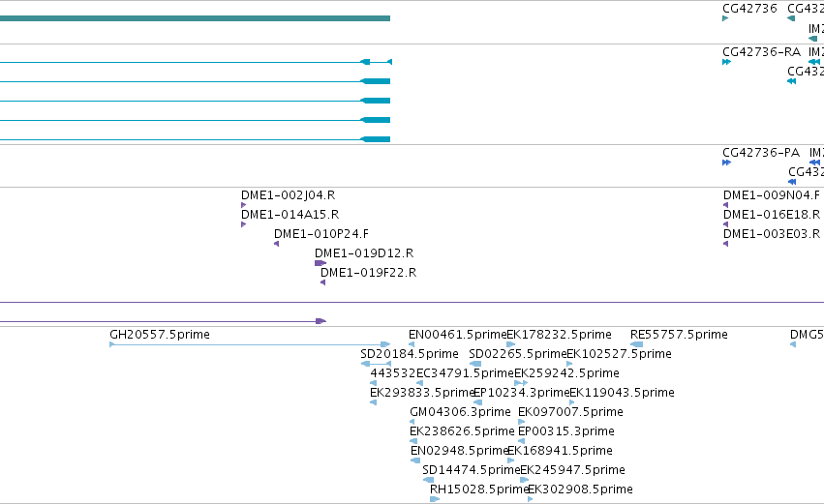Screen dimensions: 824x504
Task: Click the purple arrowhead under DME1-010P24.F
Action: (x=276, y=244)
